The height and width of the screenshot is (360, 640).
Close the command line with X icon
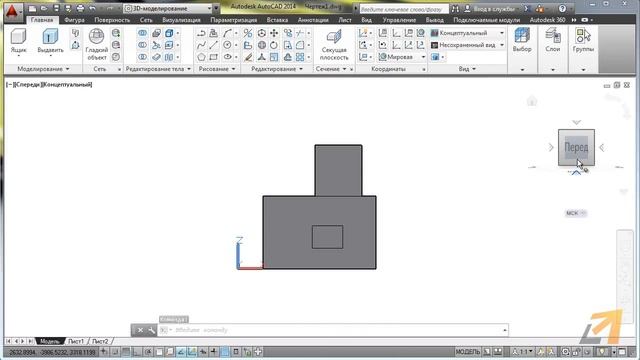(x=140, y=330)
